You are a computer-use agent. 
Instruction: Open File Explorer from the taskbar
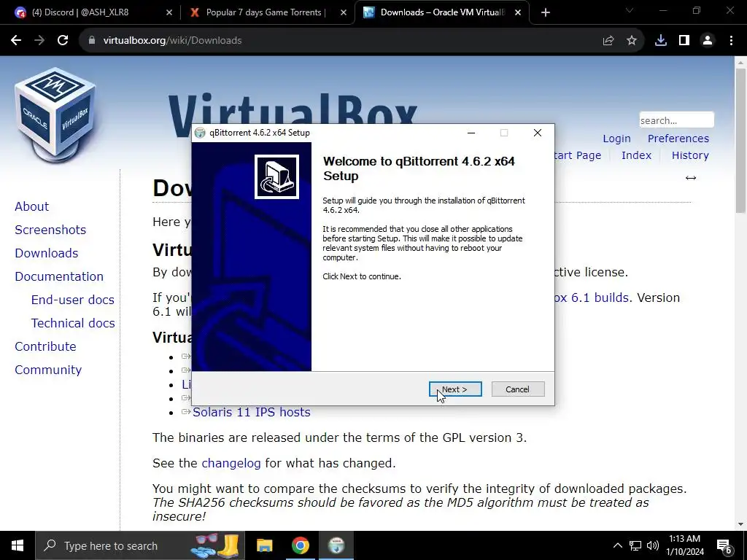point(264,545)
